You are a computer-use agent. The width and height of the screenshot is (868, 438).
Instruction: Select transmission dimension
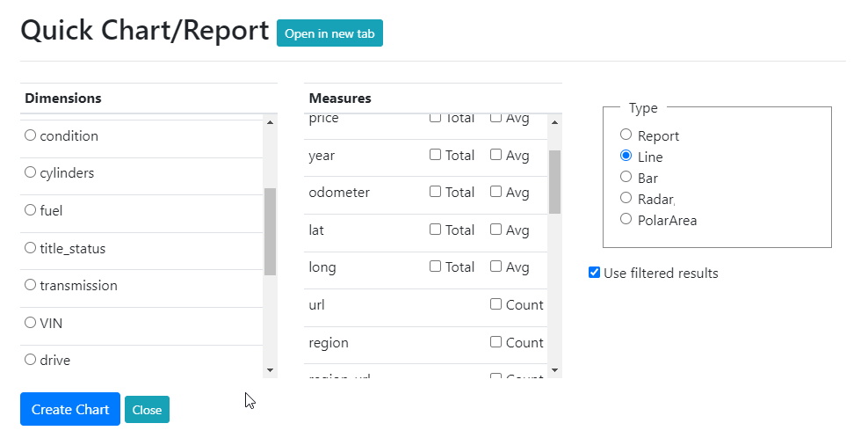click(31, 285)
